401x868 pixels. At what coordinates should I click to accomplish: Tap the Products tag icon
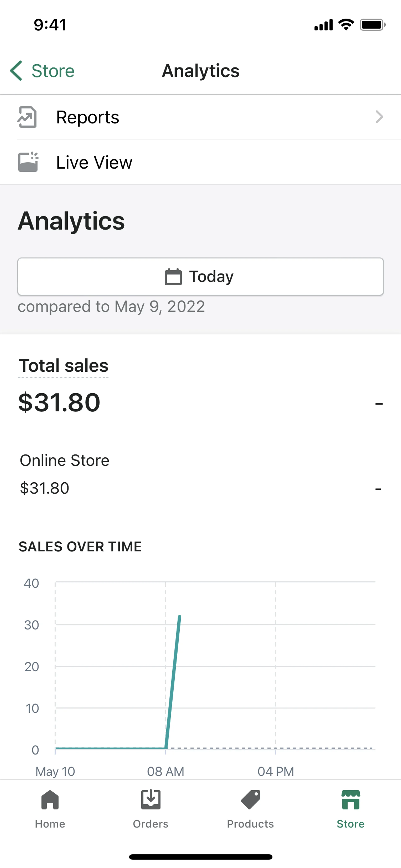(250, 799)
